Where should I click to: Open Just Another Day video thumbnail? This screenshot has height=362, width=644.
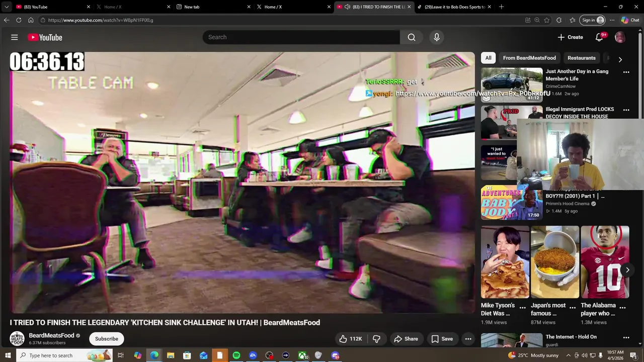click(512, 85)
